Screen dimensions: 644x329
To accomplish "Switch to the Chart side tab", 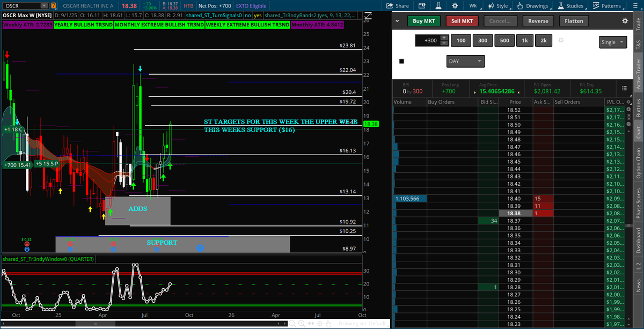I will [x=639, y=132].
